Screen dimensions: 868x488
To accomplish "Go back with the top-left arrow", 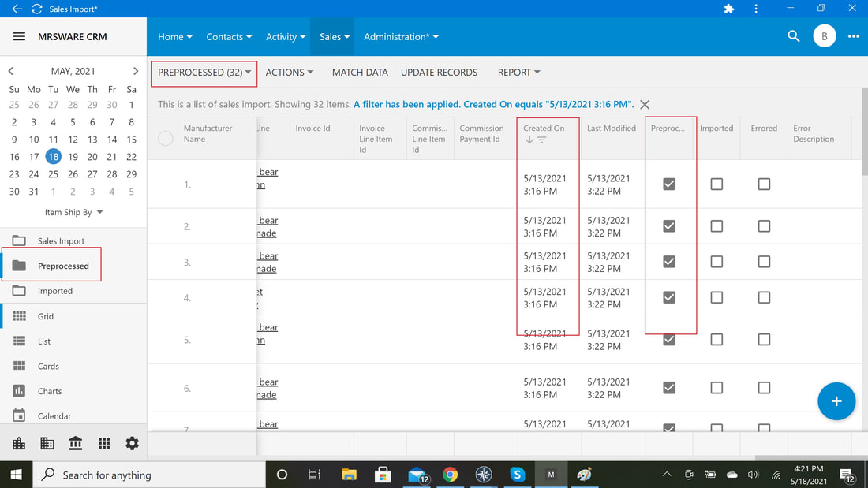I will pyautogui.click(x=17, y=9).
